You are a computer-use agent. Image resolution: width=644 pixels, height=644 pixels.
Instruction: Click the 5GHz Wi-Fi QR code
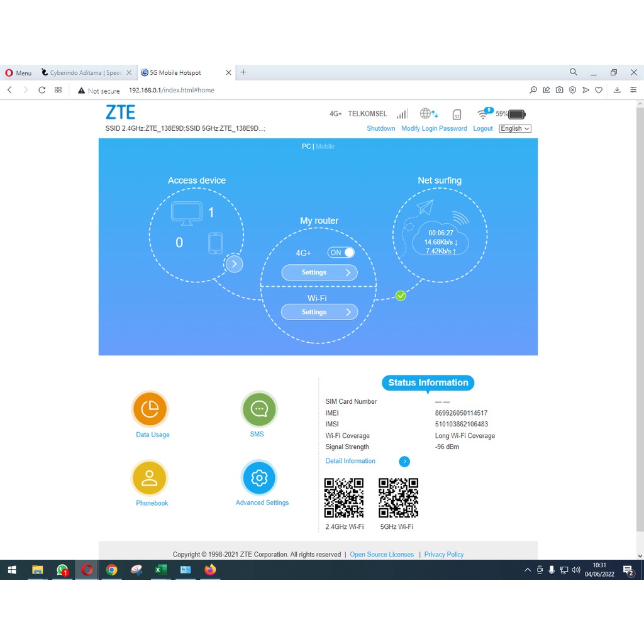(x=398, y=498)
